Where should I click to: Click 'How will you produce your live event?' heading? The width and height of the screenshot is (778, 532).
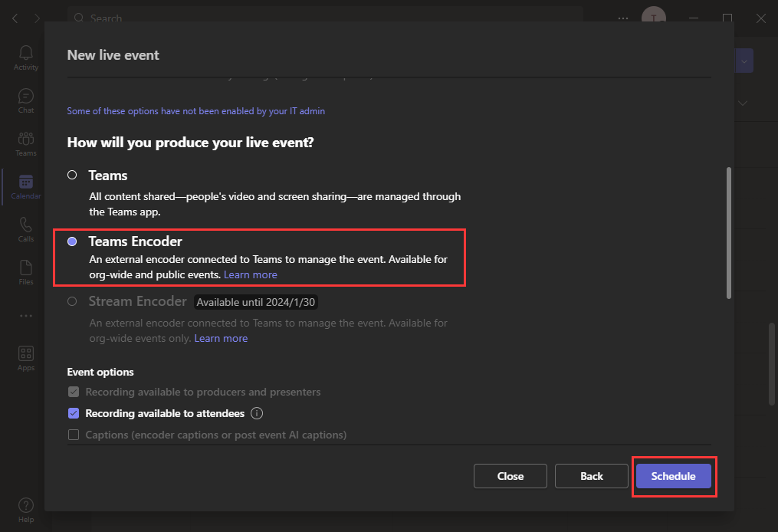[191, 143]
